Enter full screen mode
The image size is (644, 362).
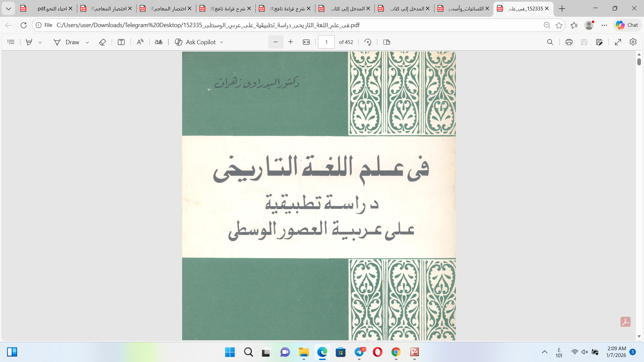point(618,42)
